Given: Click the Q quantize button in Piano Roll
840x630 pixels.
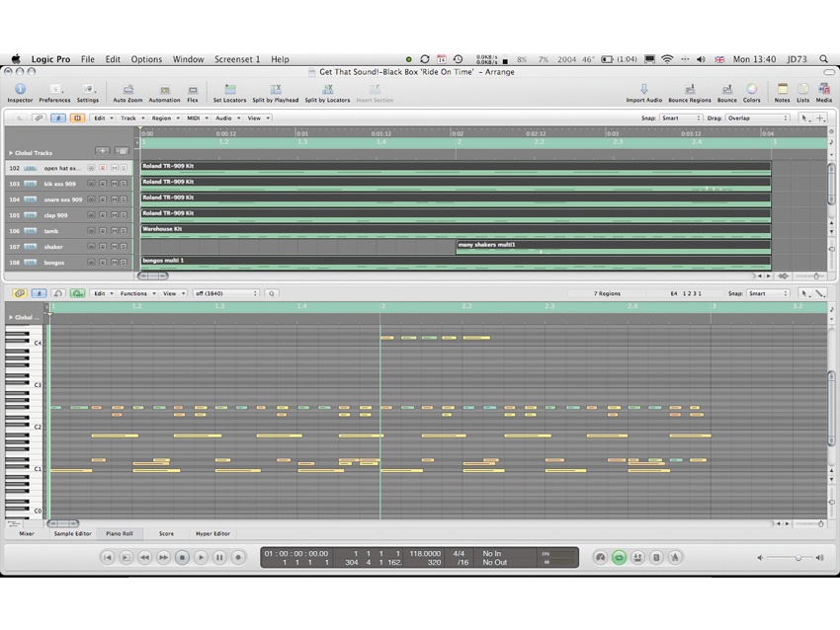Looking at the screenshot, I should 272,293.
